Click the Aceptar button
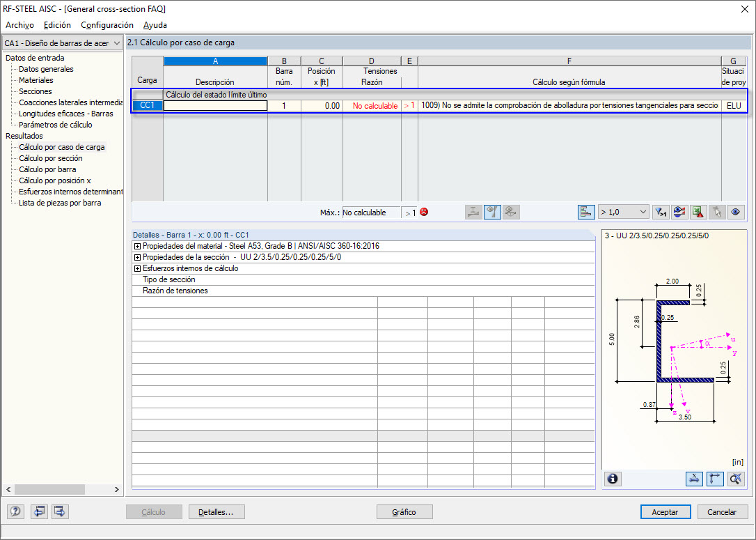The height and width of the screenshot is (540, 756). pos(666,512)
